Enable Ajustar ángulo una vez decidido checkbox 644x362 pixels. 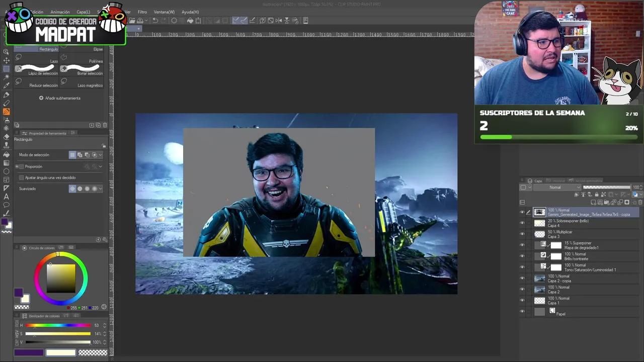coord(21,177)
